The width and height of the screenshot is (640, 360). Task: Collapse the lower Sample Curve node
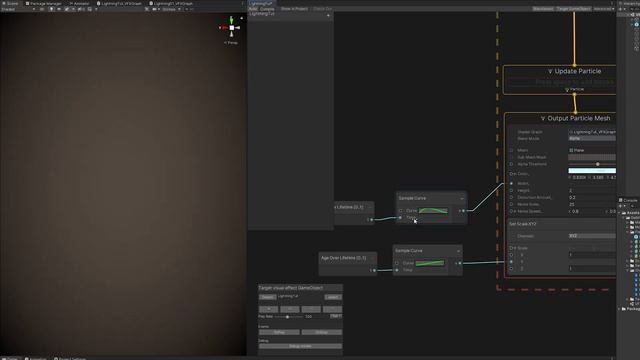tap(458, 251)
